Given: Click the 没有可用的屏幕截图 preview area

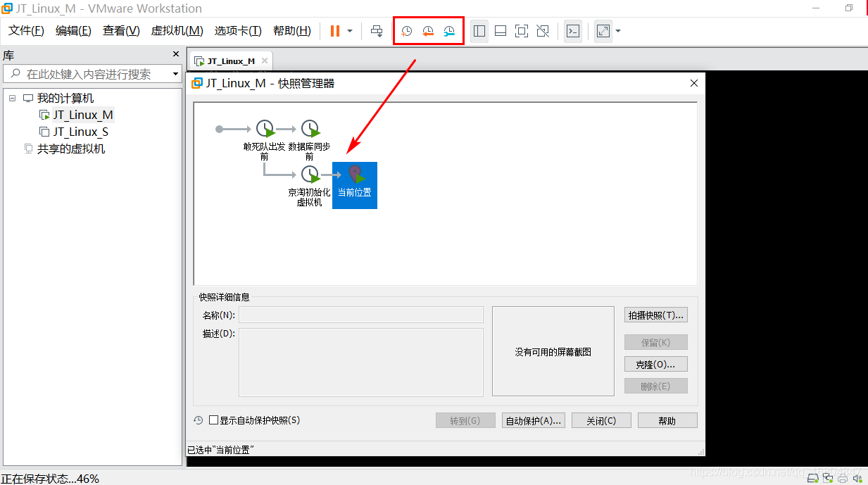Looking at the screenshot, I should [553, 351].
